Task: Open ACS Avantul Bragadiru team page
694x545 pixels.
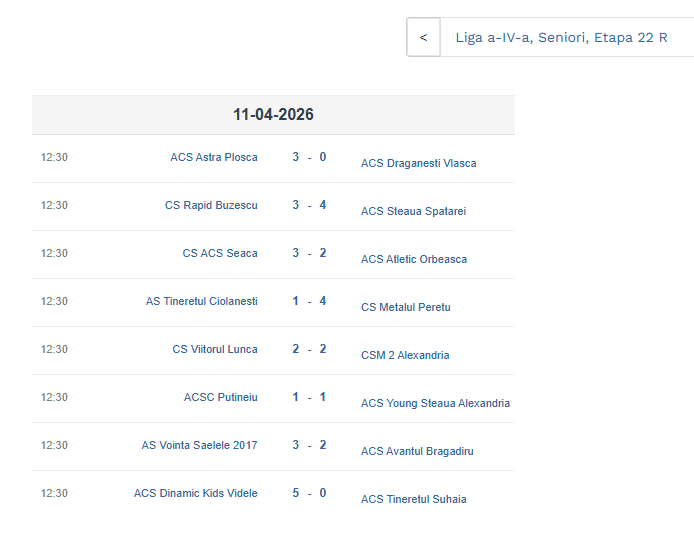Action: [417, 451]
